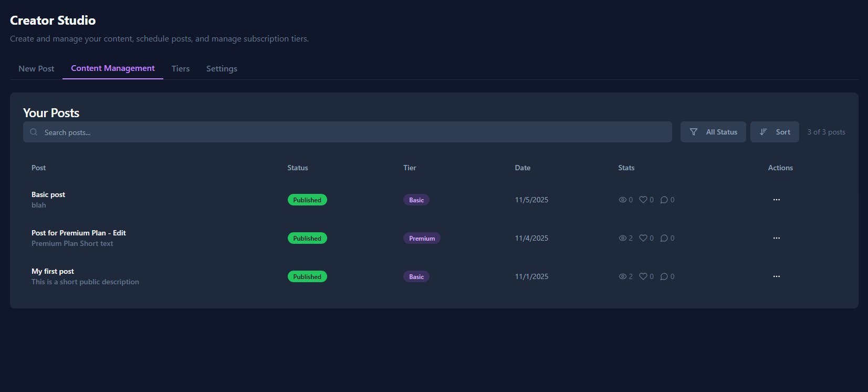
Task: Click the sort arrows icon
Action: (x=764, y=132)
